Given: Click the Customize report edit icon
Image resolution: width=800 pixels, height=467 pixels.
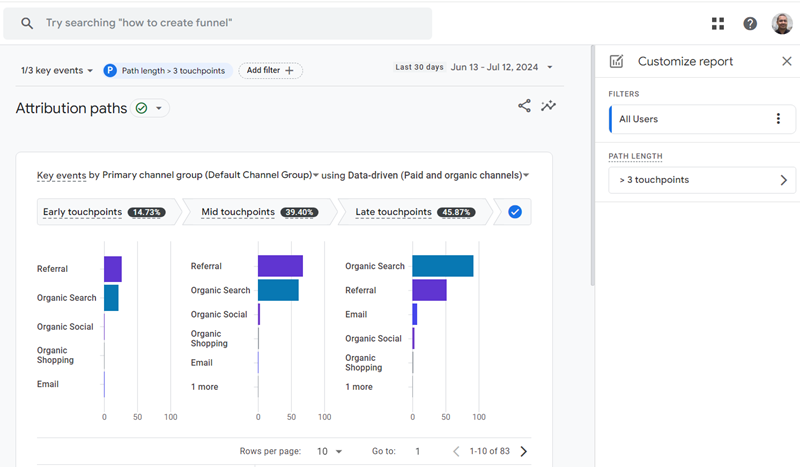Looking at the screenshot, I should 616,61.
